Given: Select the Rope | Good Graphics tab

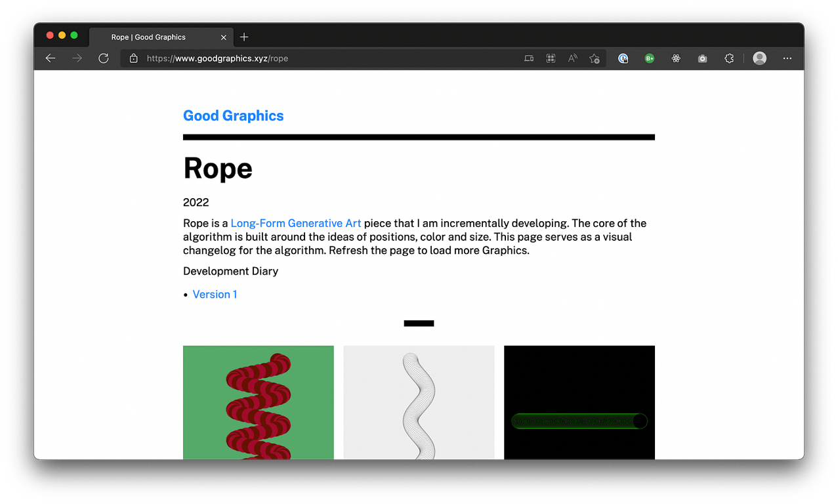Looking at the screenshot, I should tap(161, 37).
